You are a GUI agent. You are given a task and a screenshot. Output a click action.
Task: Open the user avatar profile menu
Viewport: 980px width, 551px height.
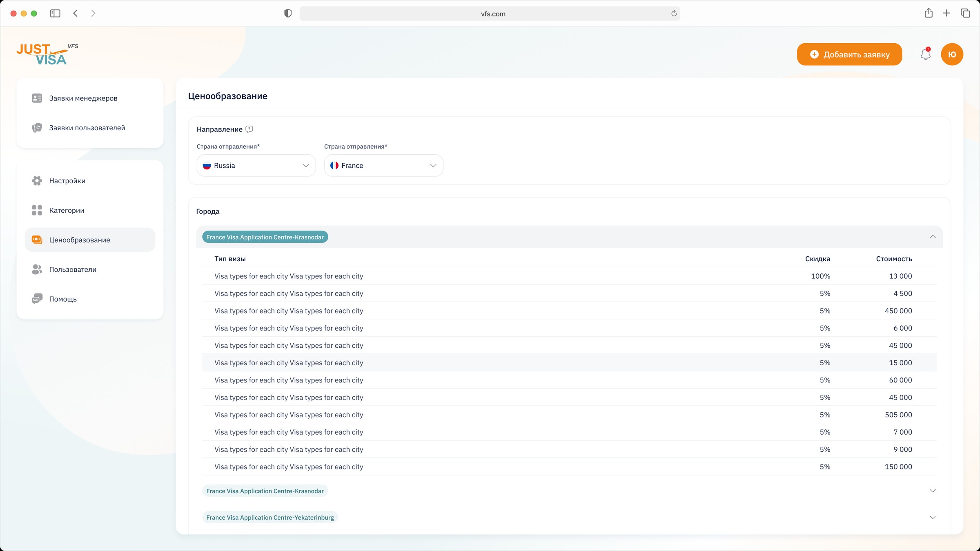[952, 54]
